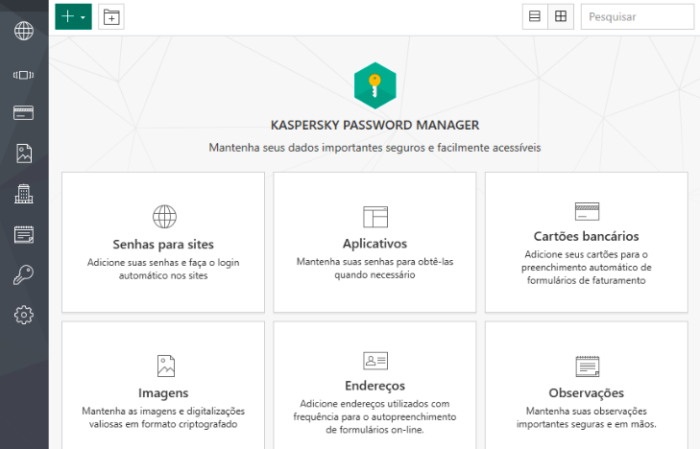Image resolution: width=700 pixels, height=449 pixels.
Task: Click the Pesquisar search field
Action: pos(638,17)
